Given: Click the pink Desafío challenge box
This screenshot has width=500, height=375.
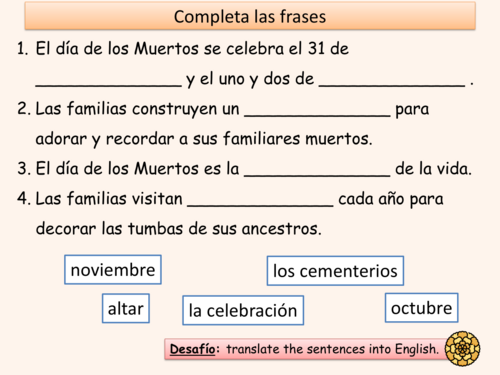Looking at the screenshot, I should point(307,349).
